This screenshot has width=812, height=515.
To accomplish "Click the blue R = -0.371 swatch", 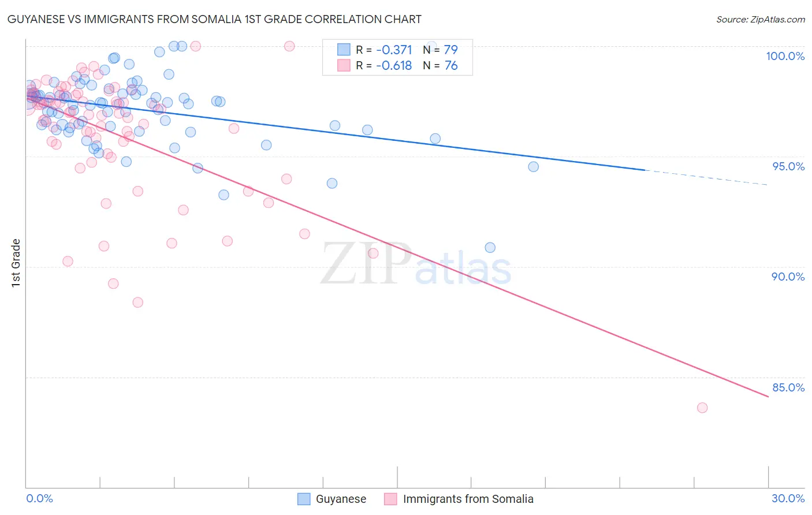I will pos(344,50).
